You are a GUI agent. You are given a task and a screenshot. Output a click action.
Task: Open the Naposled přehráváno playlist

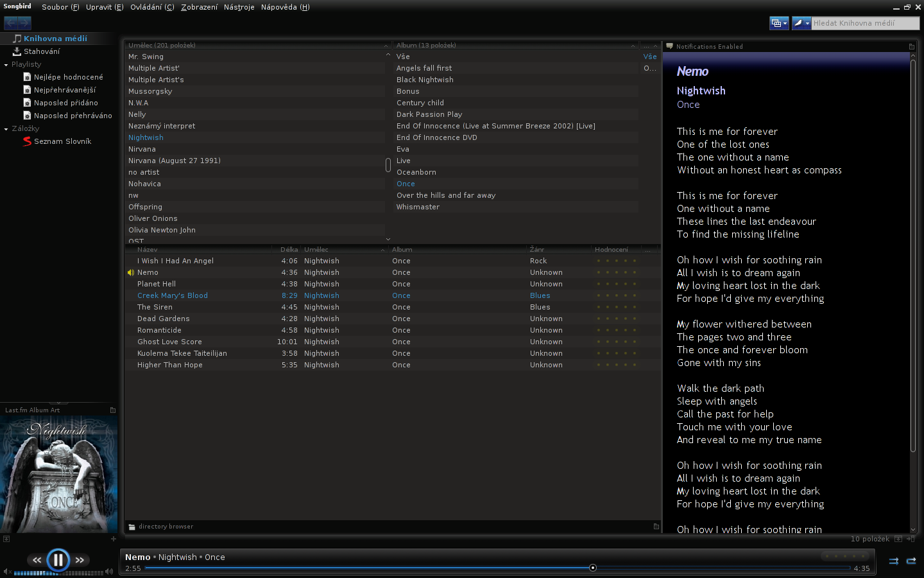click(73, 116)
